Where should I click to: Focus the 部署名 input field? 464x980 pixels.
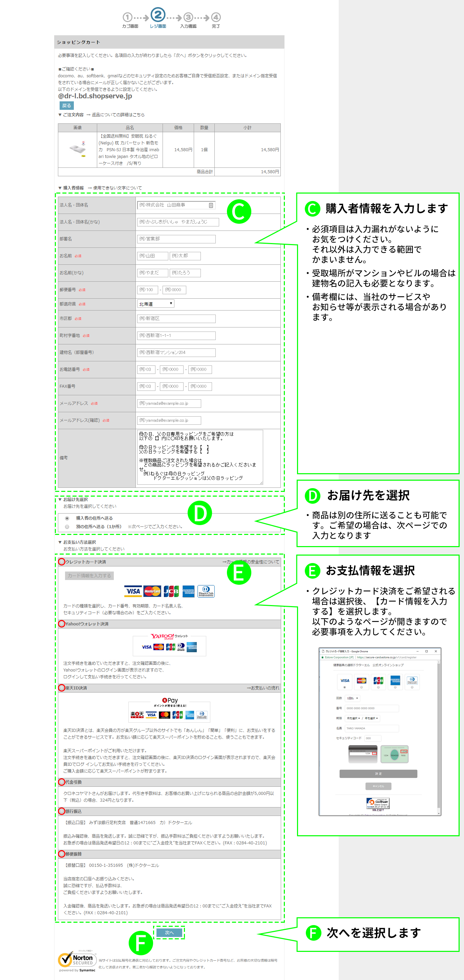(x=176, y=239)
